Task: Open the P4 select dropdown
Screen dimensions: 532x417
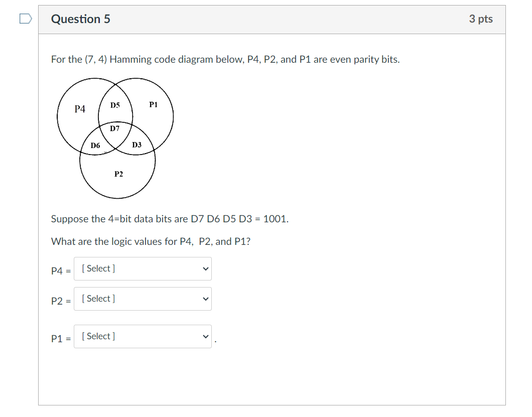Action: [x=143, y=269]
